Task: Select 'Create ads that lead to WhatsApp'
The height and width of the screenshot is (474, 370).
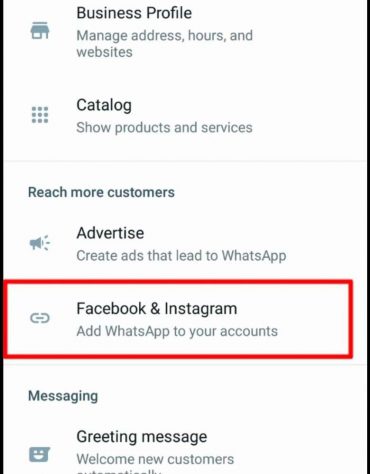Action: [x=181, y=256]
